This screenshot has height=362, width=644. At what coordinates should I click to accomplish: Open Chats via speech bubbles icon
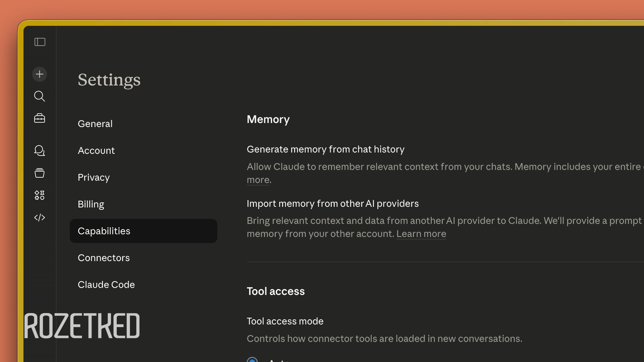click(40, 150)
